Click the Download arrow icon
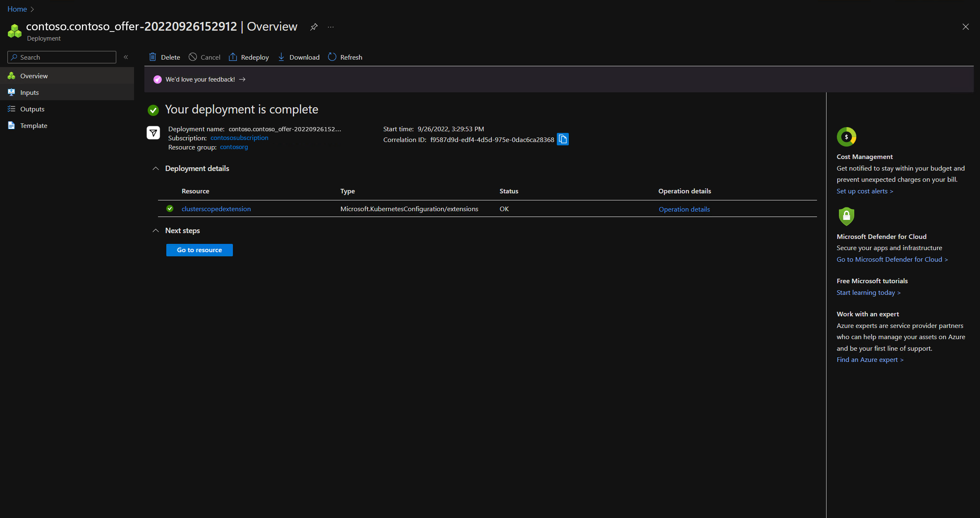This screenshot has width=980, height=518. [x=281, y=57]
